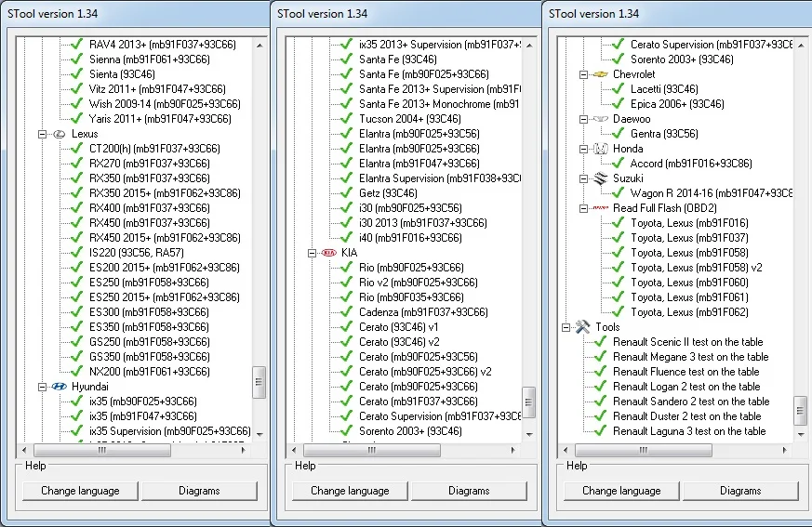Click the Honda brand logo icon

tap(600, 149)
